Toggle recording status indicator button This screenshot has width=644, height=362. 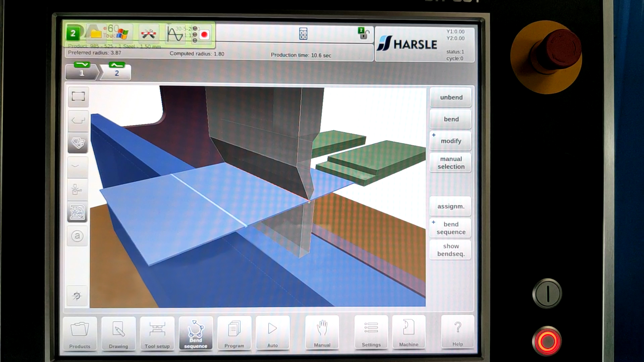click(204, 34)
